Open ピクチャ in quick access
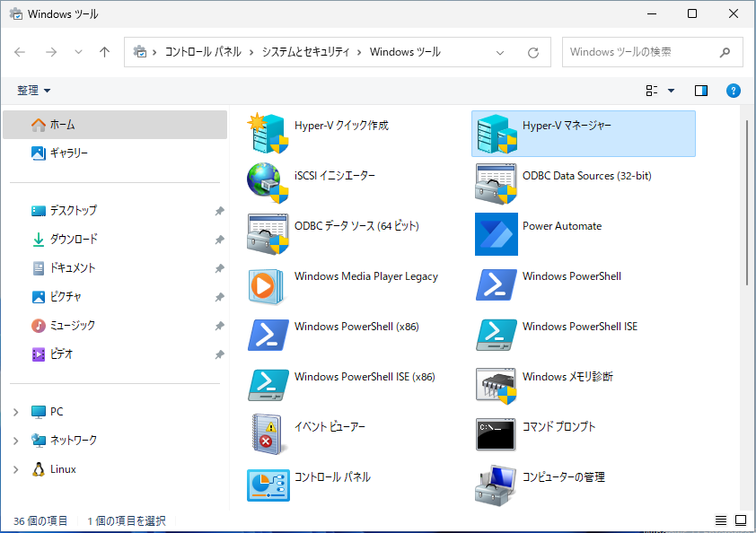Image resolution: width=756 pixels, height=533 pixels. point(115,297)
